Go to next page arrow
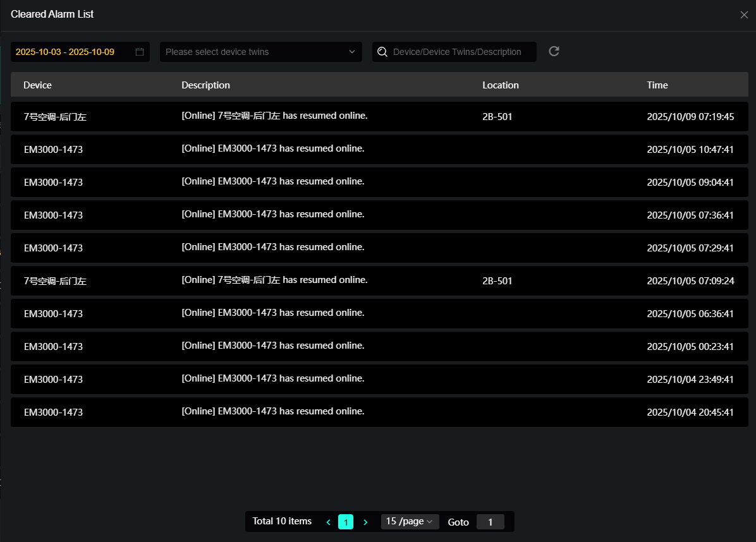 [365, 522]
